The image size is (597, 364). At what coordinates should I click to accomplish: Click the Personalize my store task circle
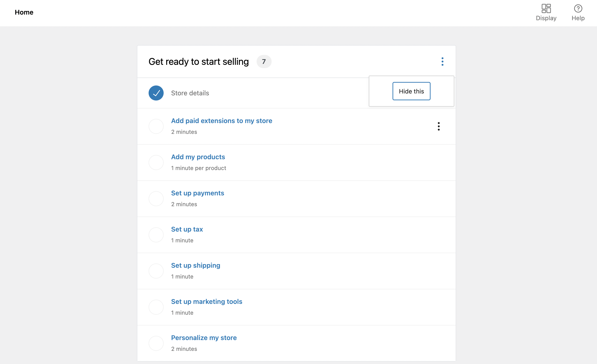pyautogui.click(x=156, y=343)
